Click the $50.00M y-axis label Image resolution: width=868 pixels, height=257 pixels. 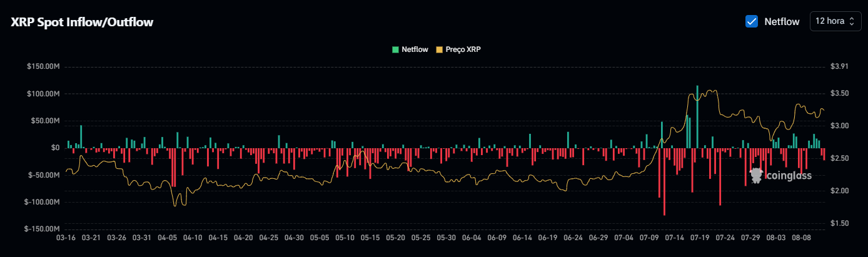pos(47,121)
